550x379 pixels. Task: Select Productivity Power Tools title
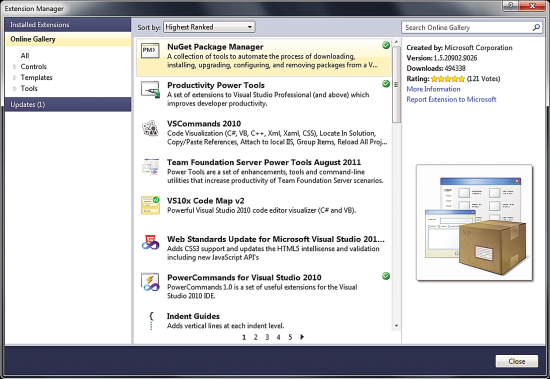[216, 85]
